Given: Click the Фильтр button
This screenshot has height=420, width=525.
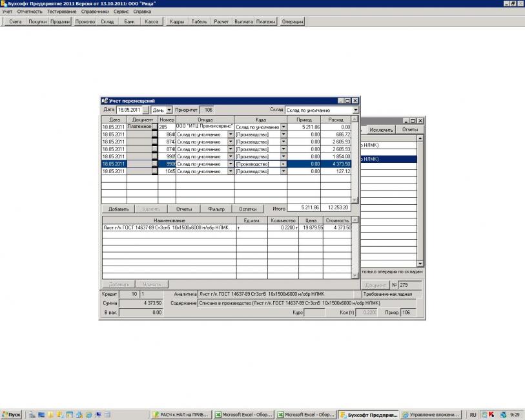Looking at the screenshot, I should tap(216, 209).
